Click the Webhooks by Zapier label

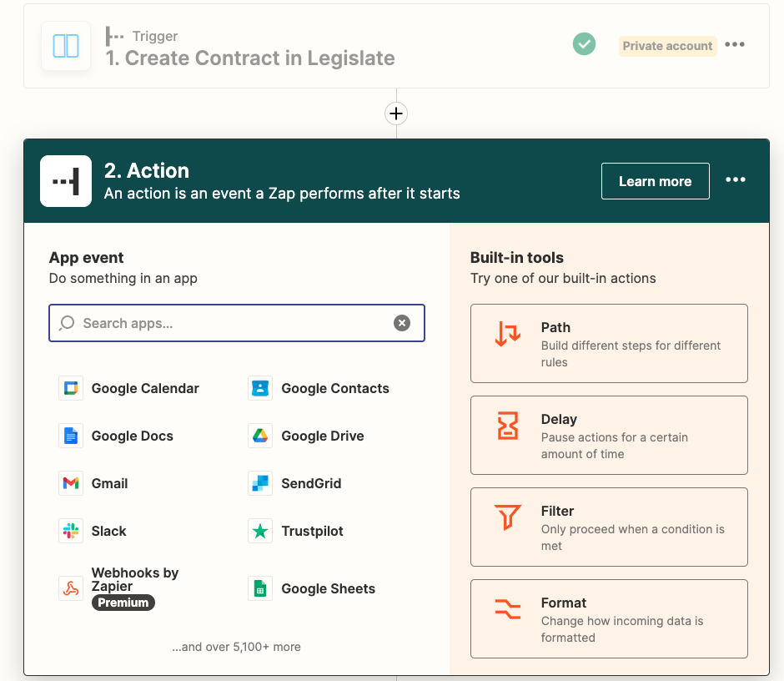pyautogui.click(x=135, y=579)
